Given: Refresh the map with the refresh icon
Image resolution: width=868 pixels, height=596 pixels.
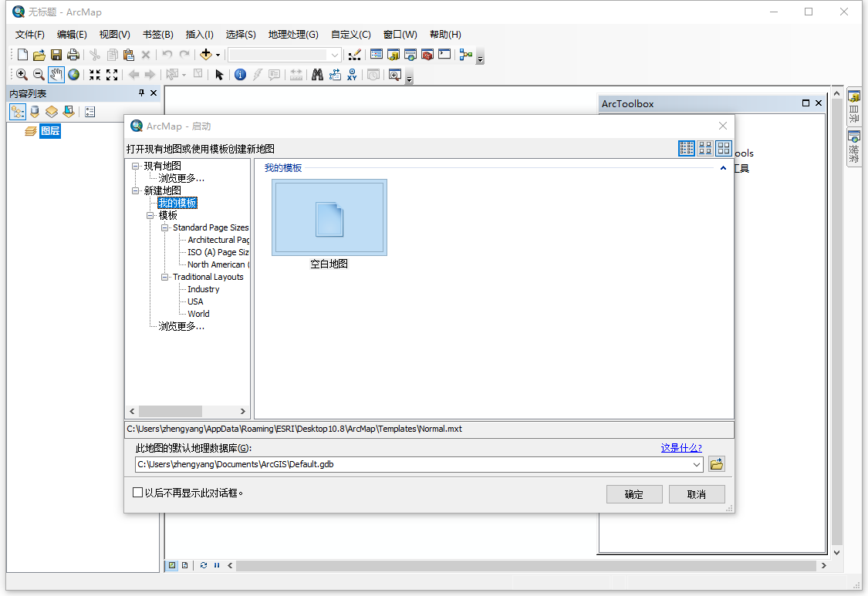Looking at the screenshot, I should tap(204, 566).
